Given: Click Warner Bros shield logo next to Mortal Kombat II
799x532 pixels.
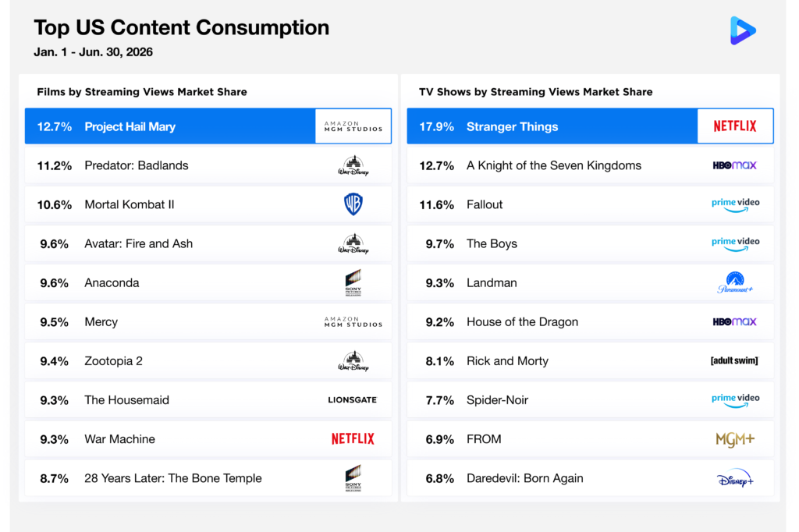Looking at the screenshot, I should click(353, 204).
